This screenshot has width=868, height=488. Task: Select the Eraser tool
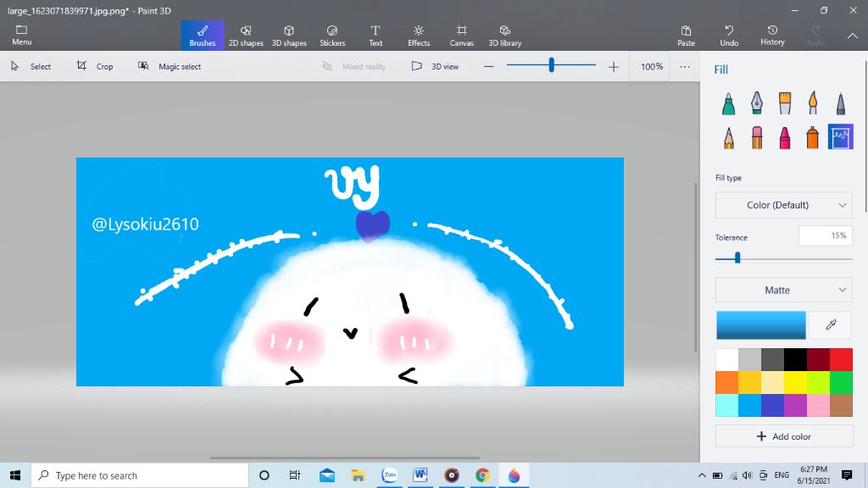[757, 137]
